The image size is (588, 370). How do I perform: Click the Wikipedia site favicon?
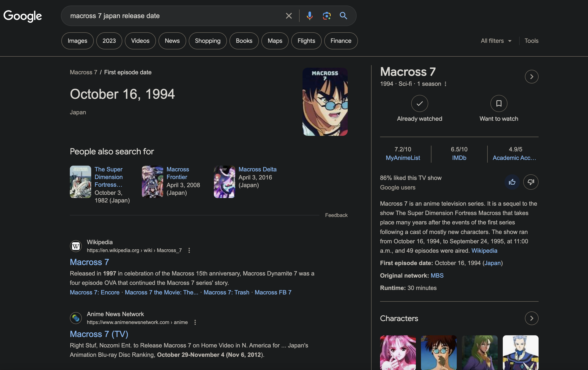[x=76, y=246]
